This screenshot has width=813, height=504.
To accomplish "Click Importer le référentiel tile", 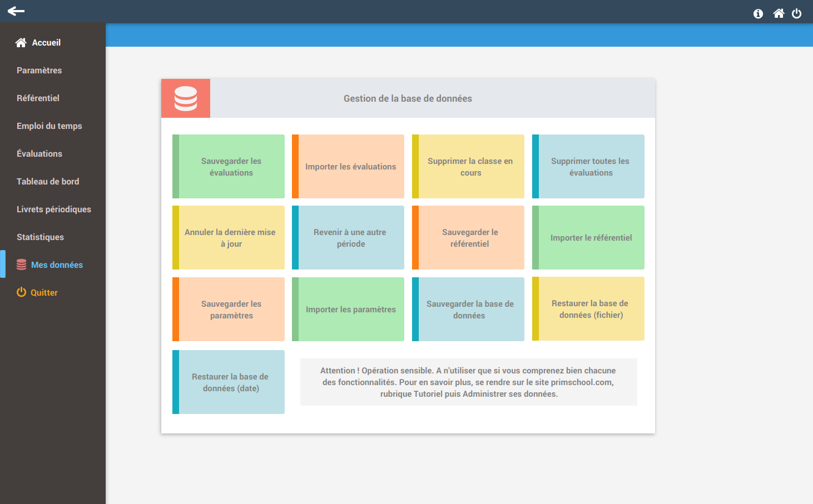I will pos(588,238).
